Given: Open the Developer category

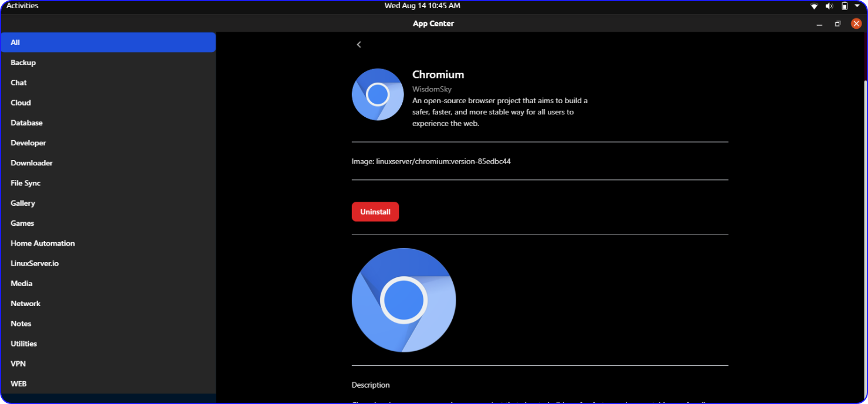Looking at the screenshot, I should coord(28,143).
